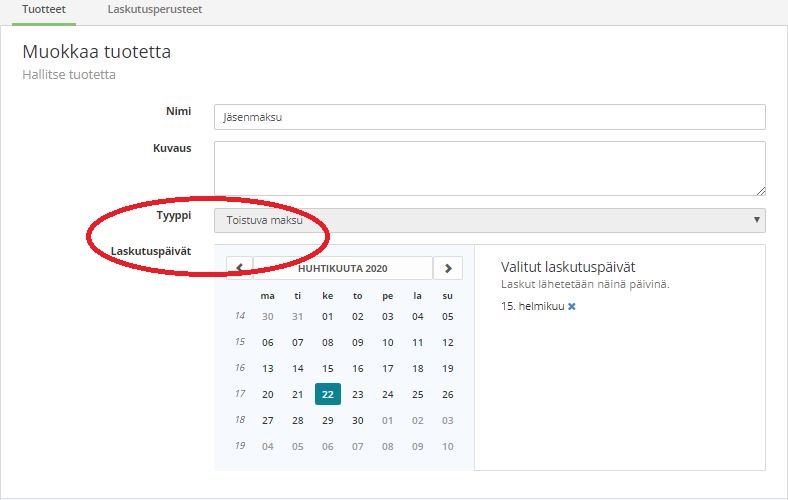Choose day 17 in the calendar
This screenshot has width=788, height=500.
[388, 368]
